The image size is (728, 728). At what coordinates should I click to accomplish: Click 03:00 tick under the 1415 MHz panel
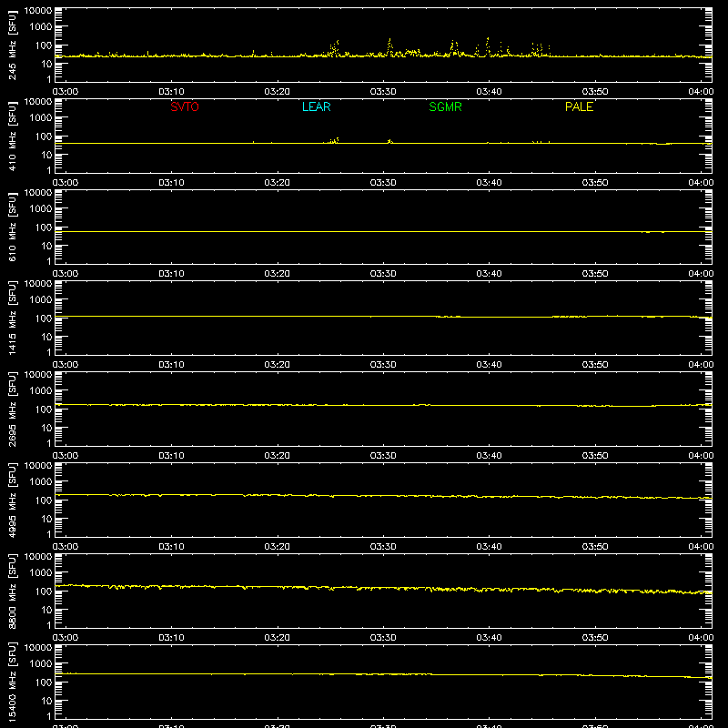66,365
